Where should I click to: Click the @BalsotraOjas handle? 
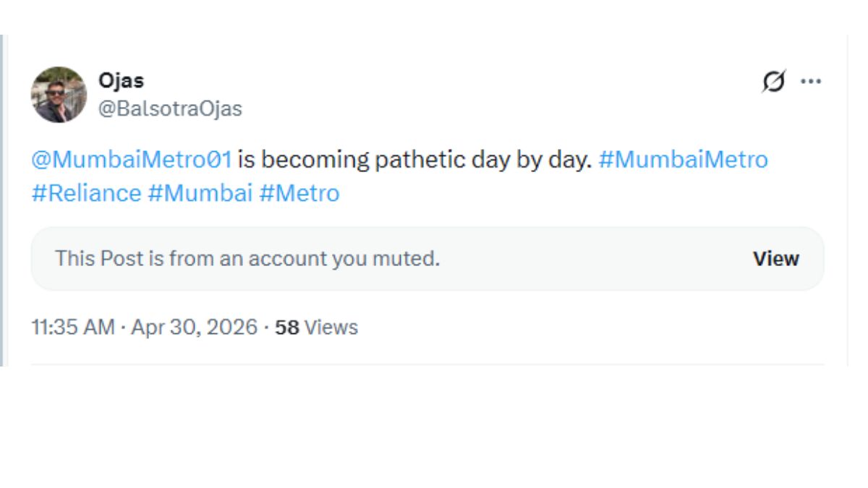[x=170, y=108]
